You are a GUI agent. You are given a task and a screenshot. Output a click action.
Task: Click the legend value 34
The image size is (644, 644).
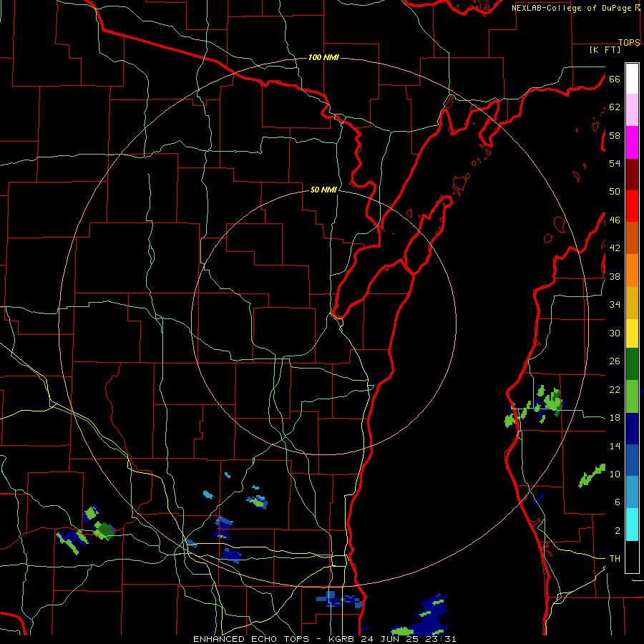(615, 305)
